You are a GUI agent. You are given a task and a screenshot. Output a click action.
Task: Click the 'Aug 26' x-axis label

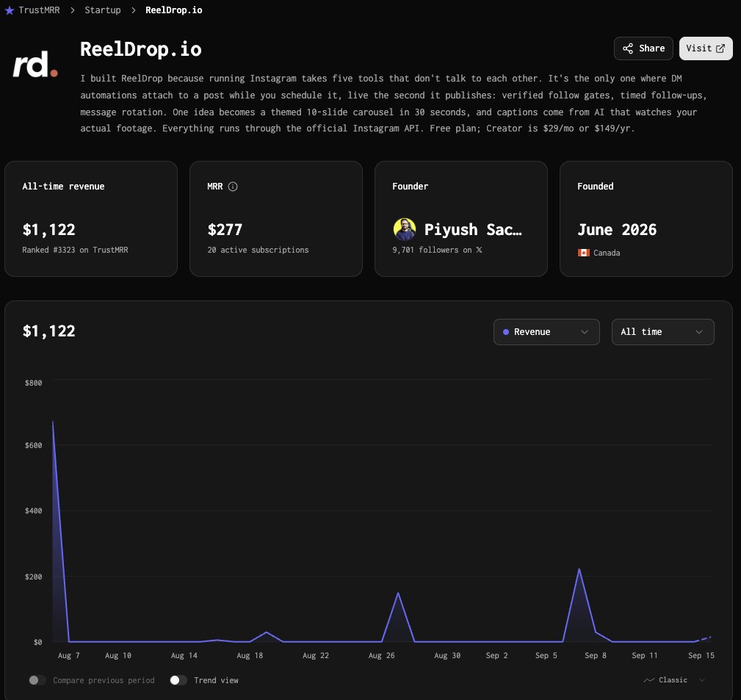pyautogui.click(x=381, y=656)
